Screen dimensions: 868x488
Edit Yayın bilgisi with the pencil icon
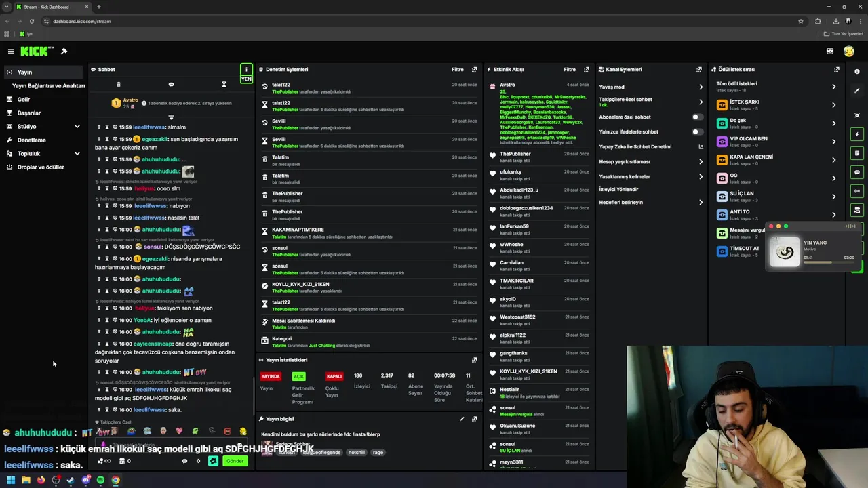(x=462, y=419)
